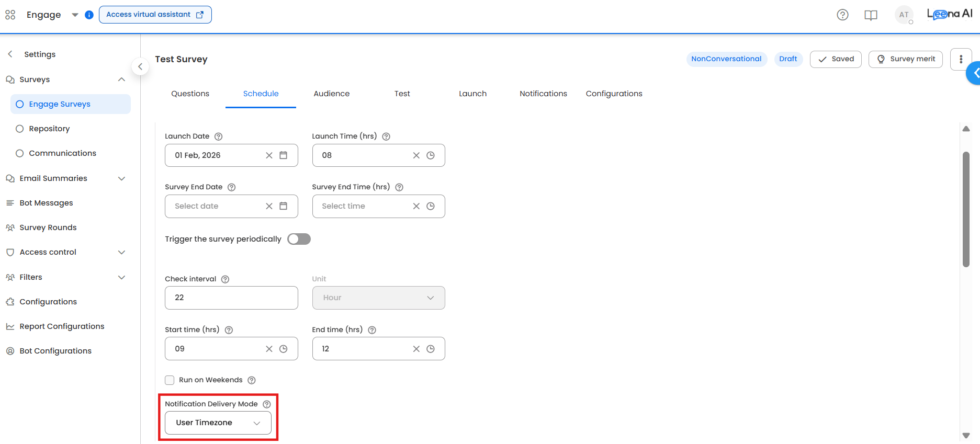Open Launch Date calendar picker
Image resolution: width=980 pixels, height=444 pixels.
[283, 155]
